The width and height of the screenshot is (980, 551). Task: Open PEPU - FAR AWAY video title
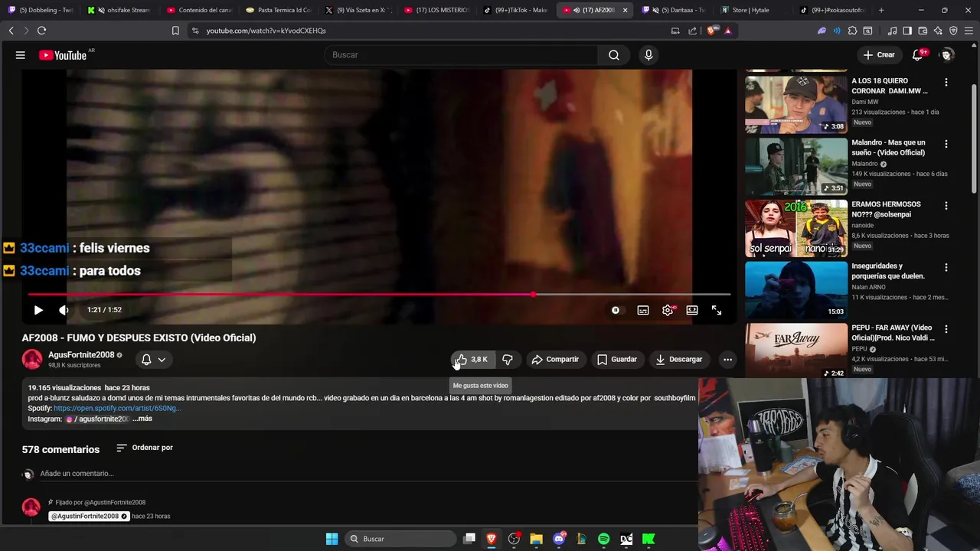pos(893,333)
